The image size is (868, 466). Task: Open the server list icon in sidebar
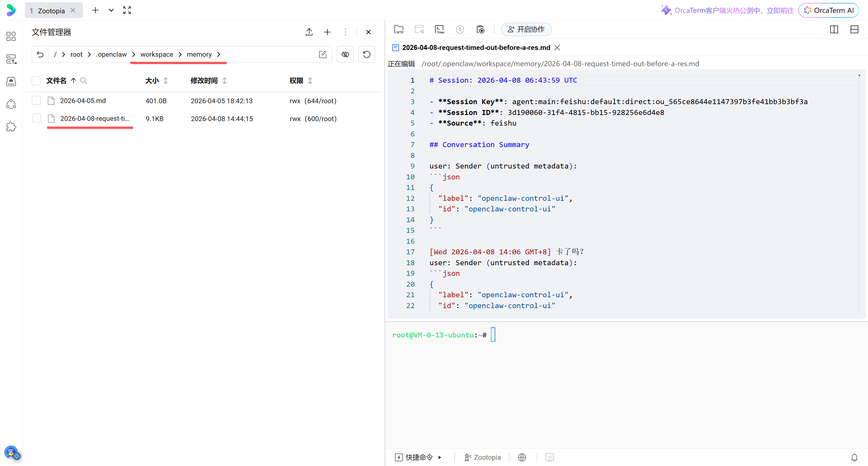pos(11,59)
